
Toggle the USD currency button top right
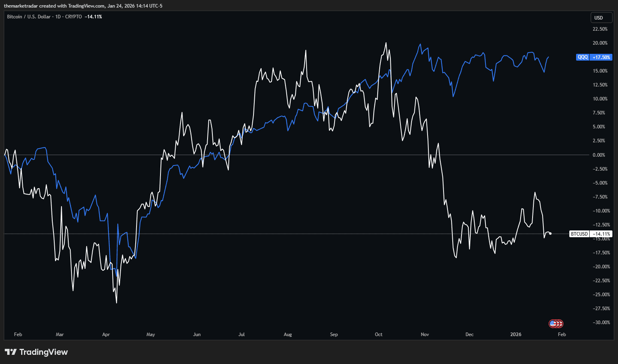(x=601, y=18)
